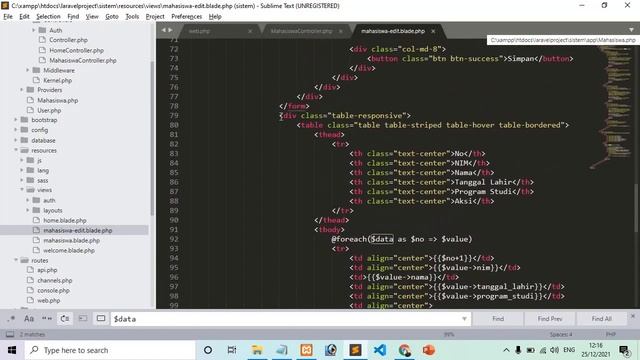Image resolution: width=640 pixels, height=360 pixels.
Task: Close the MahasiswaController.php tab
Action: pos(340,31)
